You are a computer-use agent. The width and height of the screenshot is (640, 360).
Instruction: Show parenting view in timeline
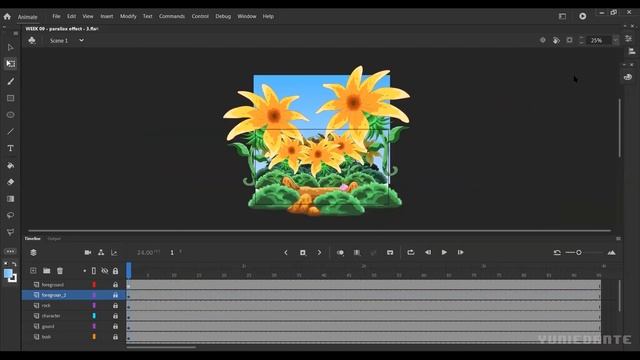[101, 253]
